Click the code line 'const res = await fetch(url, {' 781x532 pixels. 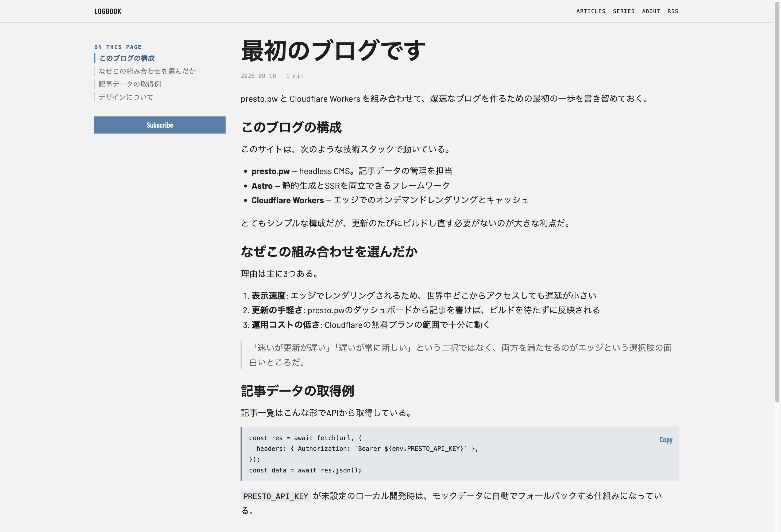click(305, 438)
